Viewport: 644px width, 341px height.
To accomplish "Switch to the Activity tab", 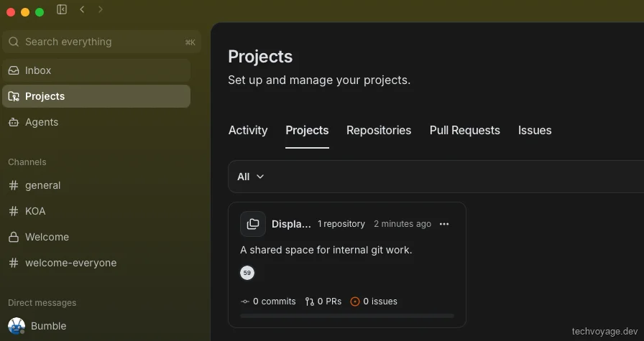I will [x=248, y=131].
